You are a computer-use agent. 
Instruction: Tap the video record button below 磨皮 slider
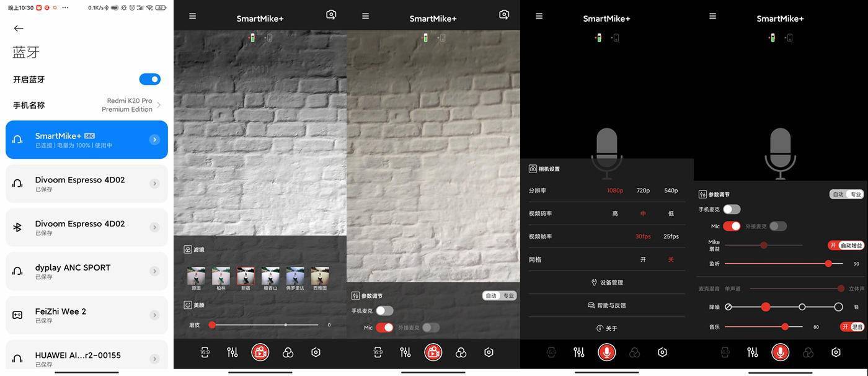point(260,352)
